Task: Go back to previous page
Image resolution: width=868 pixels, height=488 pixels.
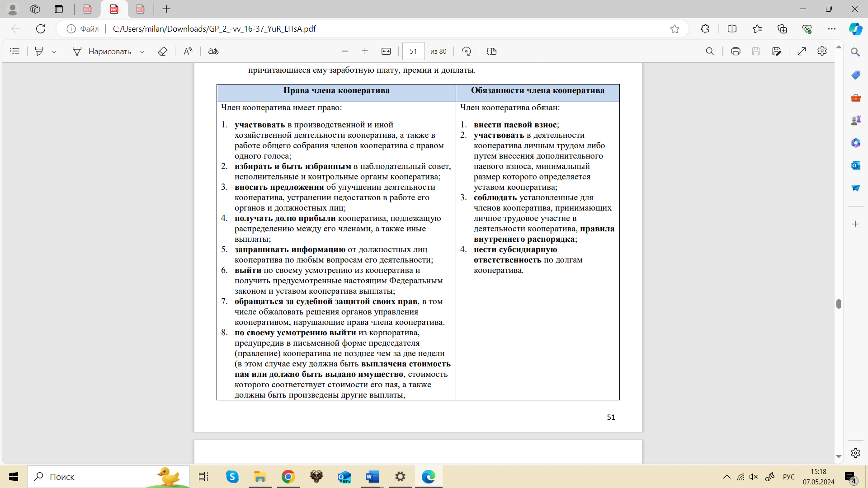Action: (16, 29)
